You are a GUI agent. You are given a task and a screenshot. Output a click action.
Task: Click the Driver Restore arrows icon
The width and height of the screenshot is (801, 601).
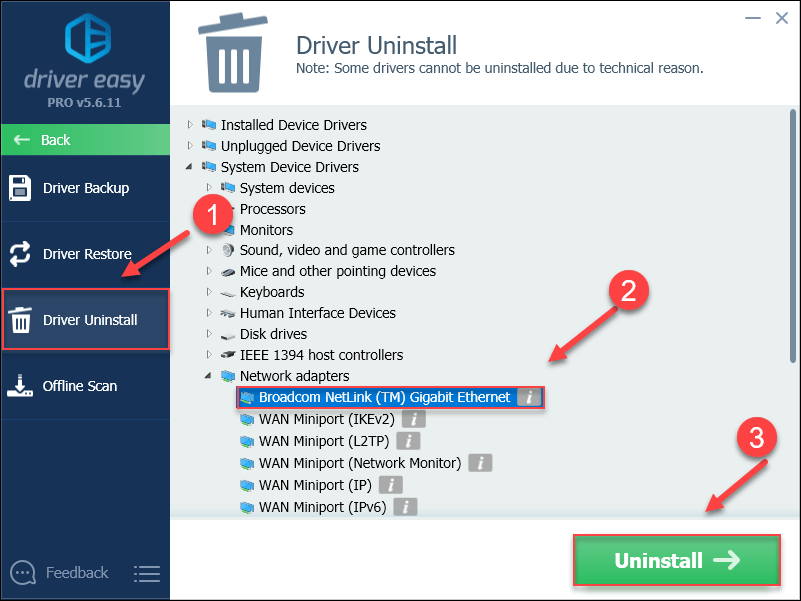click(20, 254)
